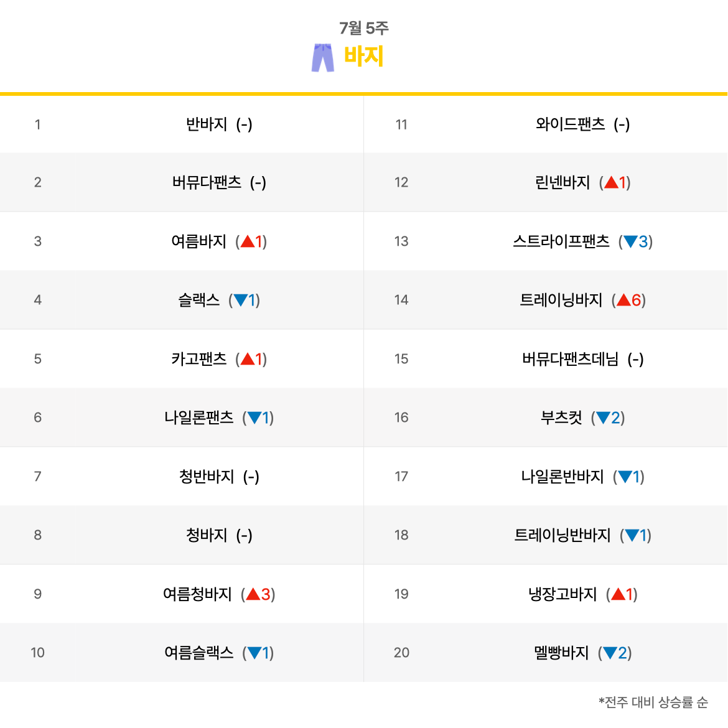Click the blue down arrow beside 슬랙스
This screenshot has height=728, width=728.
click(241, 300)
